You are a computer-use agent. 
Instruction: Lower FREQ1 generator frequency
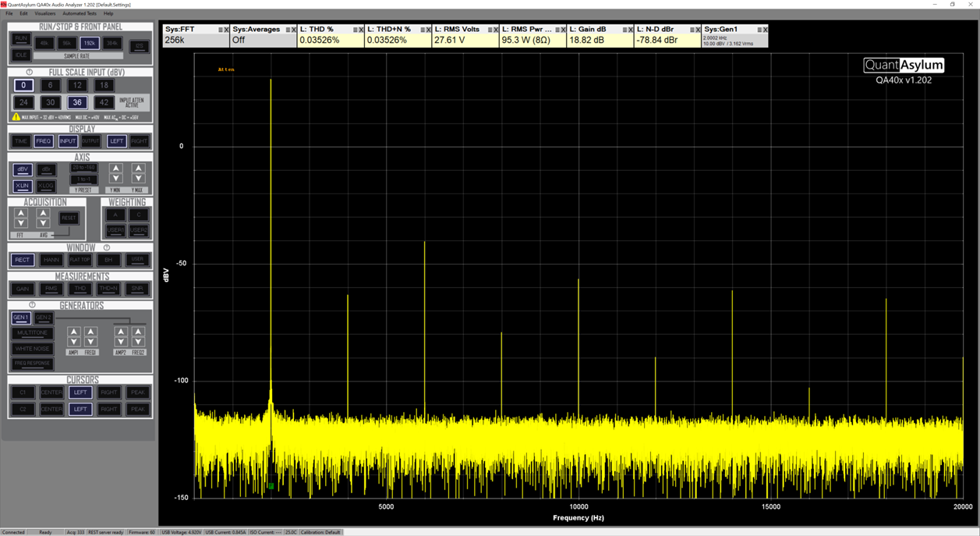[90, 342]
